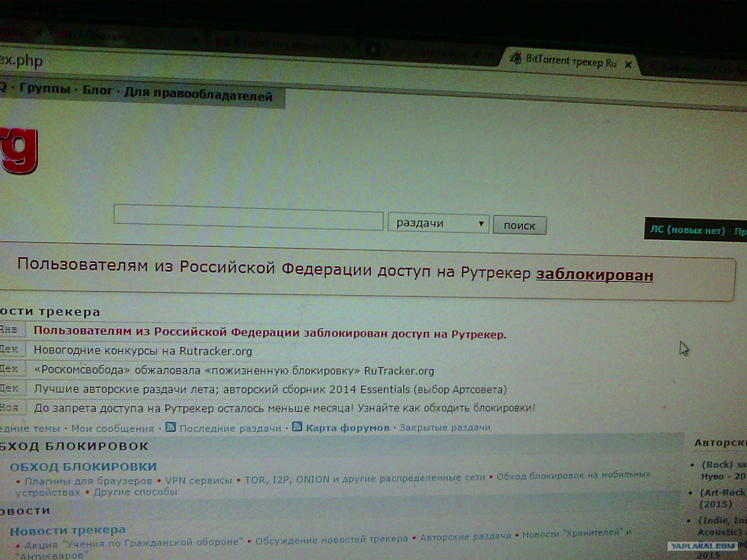Open Акция "Учения по Гражданской обороне" subforum

[134, 544]
